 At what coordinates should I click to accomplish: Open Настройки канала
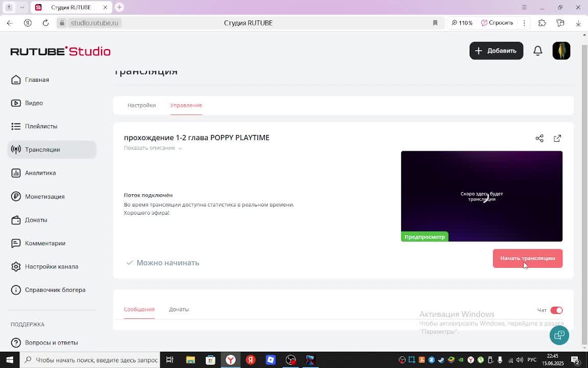[x=52, y=267]
